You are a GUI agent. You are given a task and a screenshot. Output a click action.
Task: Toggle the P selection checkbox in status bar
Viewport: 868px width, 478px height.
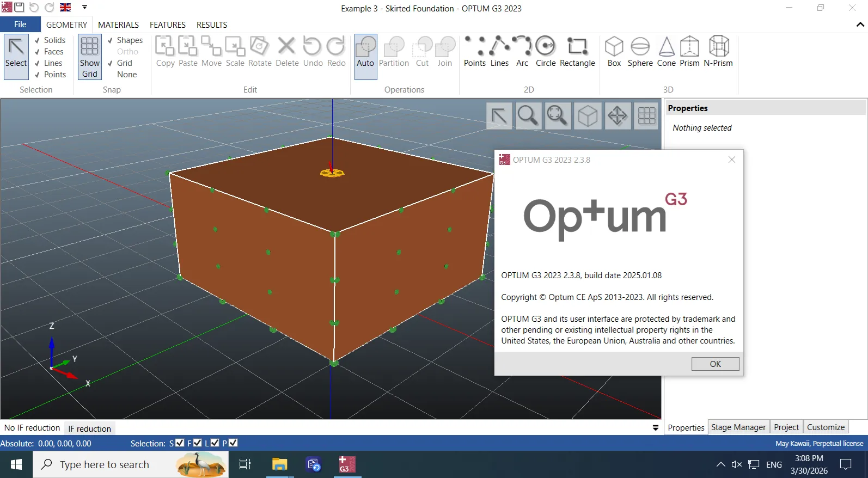tap(233, 443)
